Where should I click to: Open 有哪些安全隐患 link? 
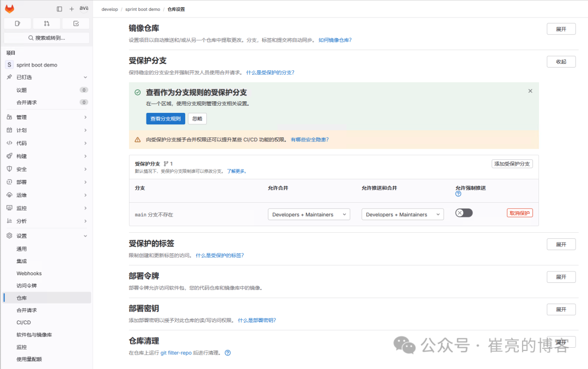[x=309, y=140]
